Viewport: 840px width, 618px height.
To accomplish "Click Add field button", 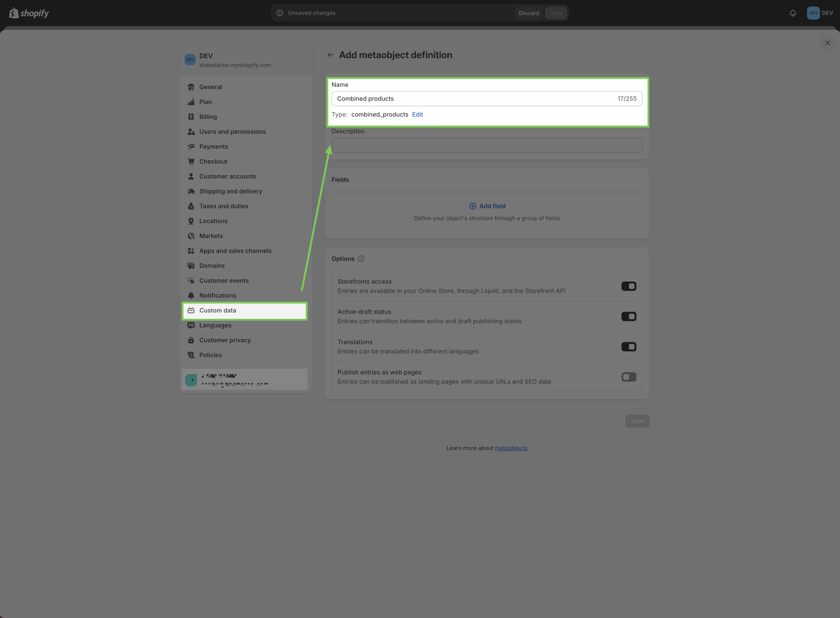I will coord(487,206).
